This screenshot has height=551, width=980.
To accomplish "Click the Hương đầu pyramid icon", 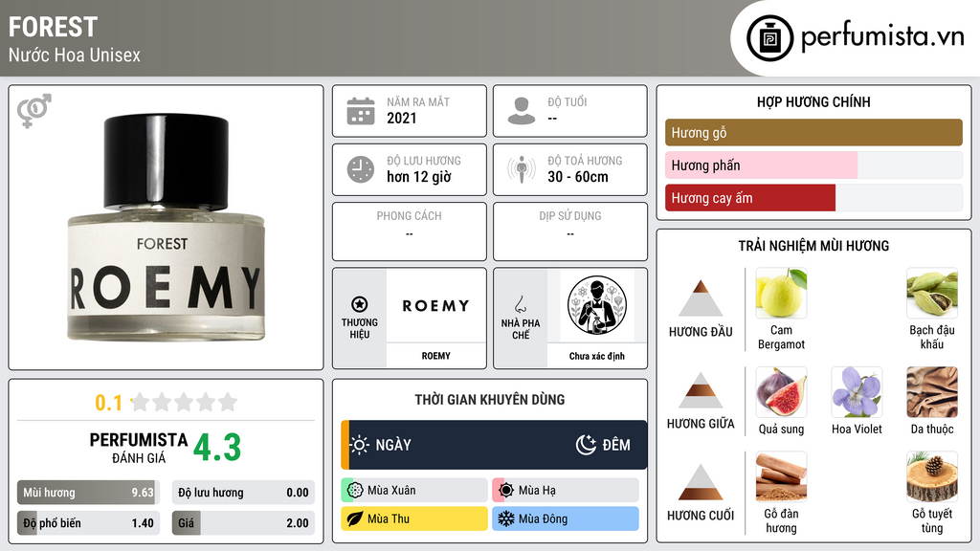I will pos(701,298).
